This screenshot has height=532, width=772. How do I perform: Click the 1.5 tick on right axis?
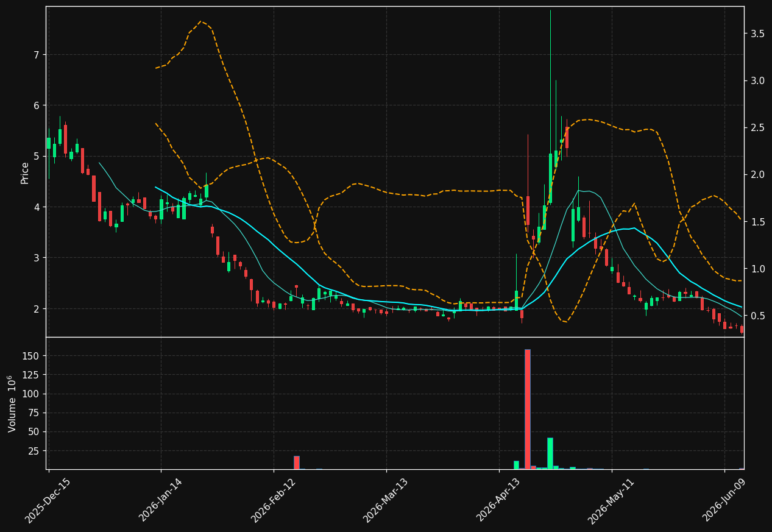point(757,222)
